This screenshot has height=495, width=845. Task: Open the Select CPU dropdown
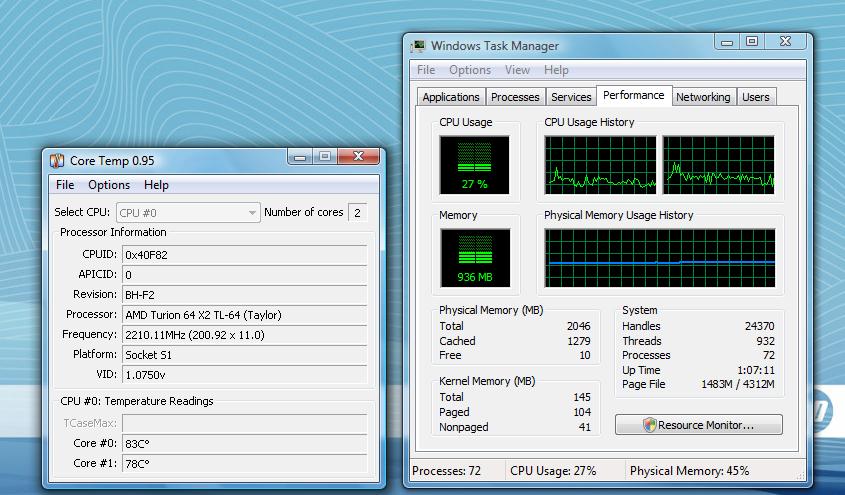tap(188, 213)
